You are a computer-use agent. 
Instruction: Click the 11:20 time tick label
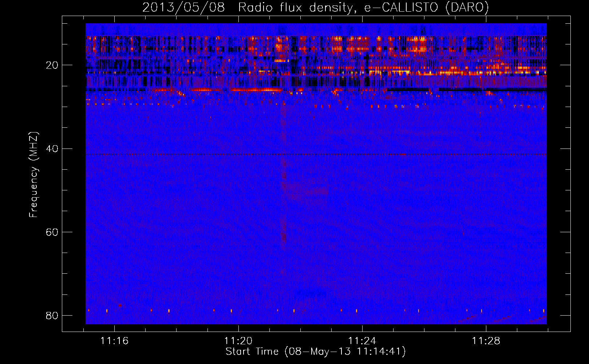click(238, 341)
